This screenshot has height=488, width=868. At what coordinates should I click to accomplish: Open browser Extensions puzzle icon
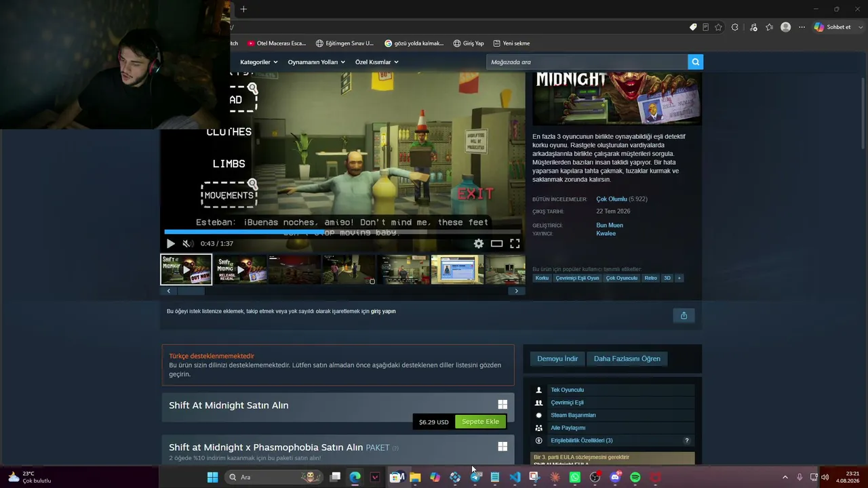[735, 27]
